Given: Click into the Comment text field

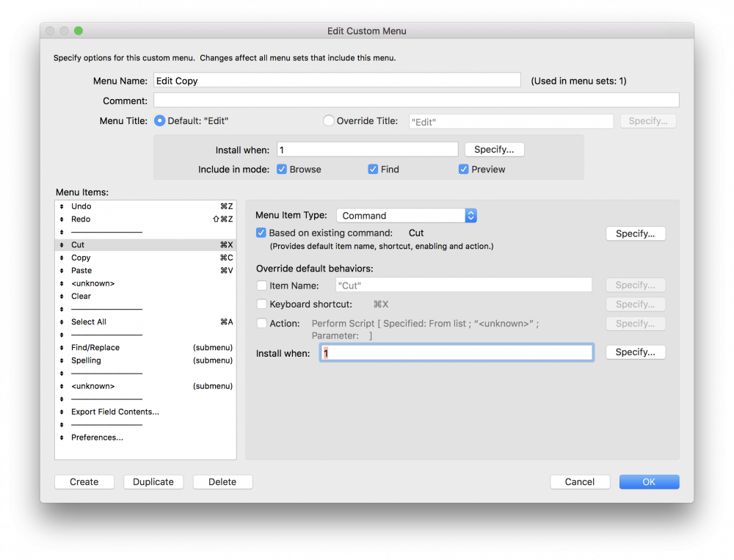Looking at the screenshot, I should (x=416, y=101).
